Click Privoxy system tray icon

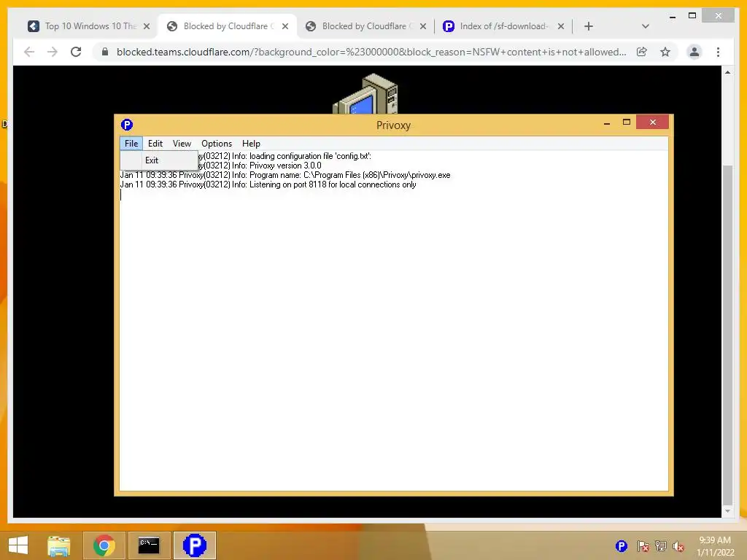622,546
